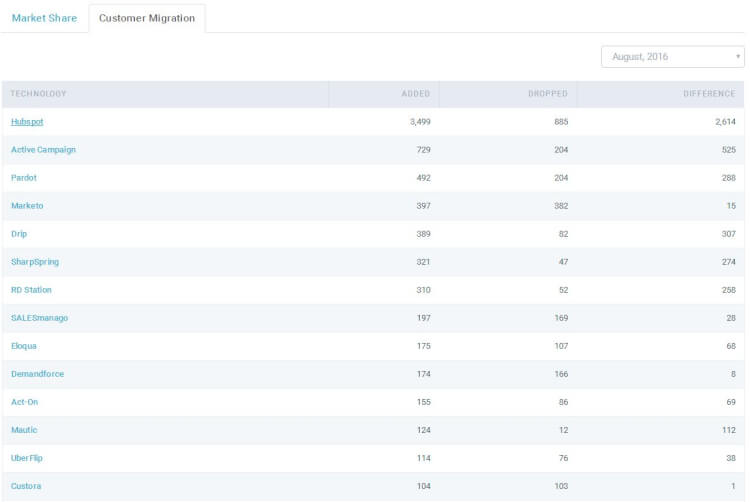Image resolution: width=750 pixels, height=502 pixels.
Task: Open the August, 2016 date dropdown
Action: click(673, 57)
